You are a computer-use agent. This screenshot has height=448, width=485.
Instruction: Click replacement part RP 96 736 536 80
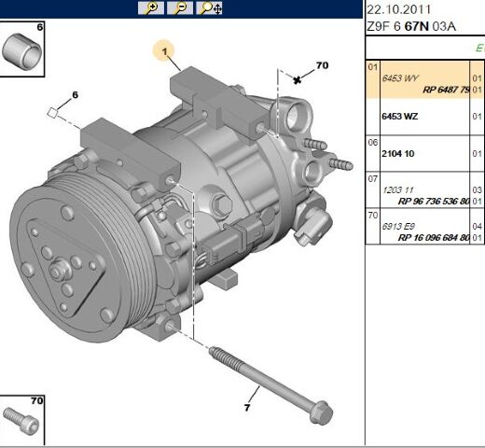pyautogui.click(x=434, y=202)
